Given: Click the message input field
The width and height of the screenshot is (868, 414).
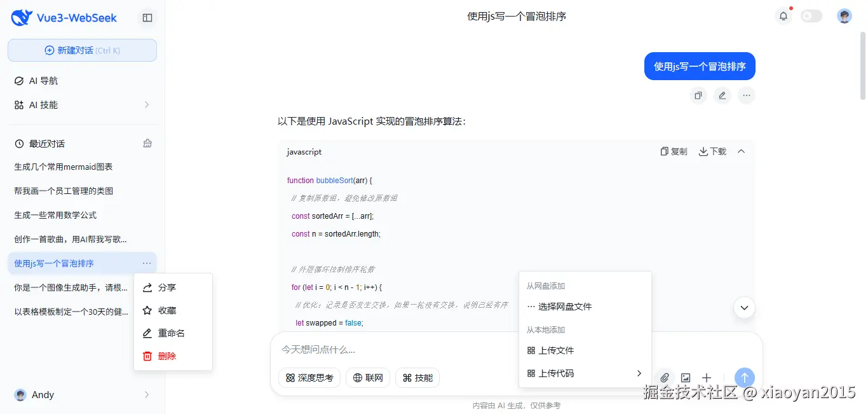Looking at the screenshot, I should click(413, 349).
